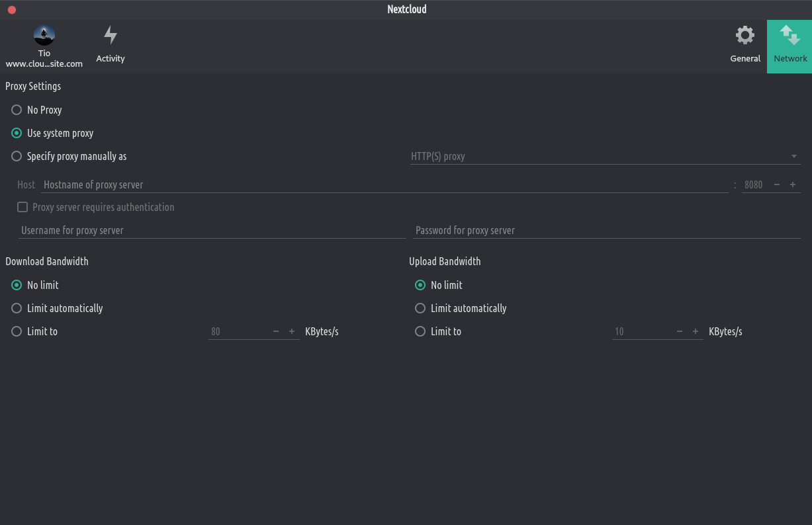Open the Activity lightning bolt icon
The image size is (812, 525).
[111, 36]
